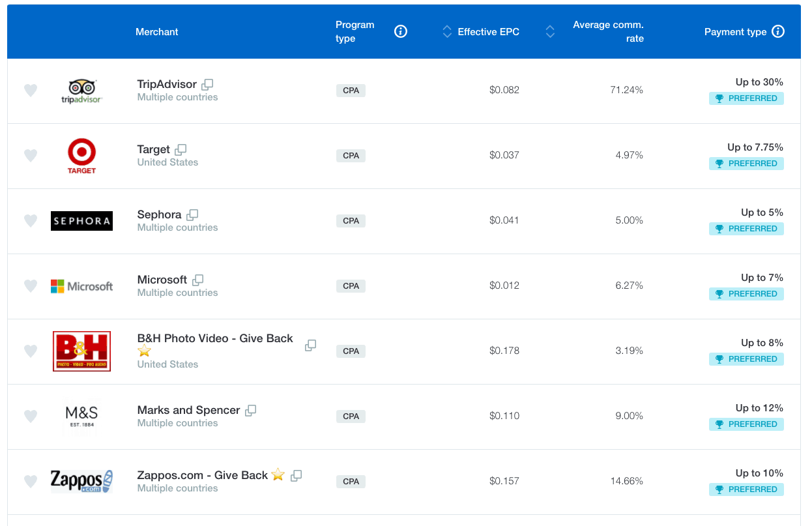
Task: Open the Program type info icon
Action: tap(401, 31)
